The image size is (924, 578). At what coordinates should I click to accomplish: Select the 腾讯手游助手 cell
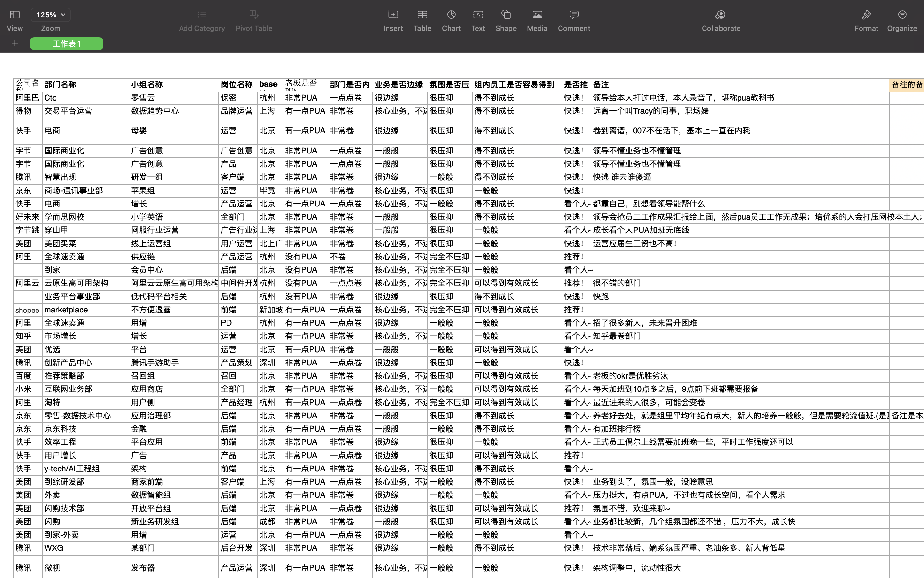point(174,363)
